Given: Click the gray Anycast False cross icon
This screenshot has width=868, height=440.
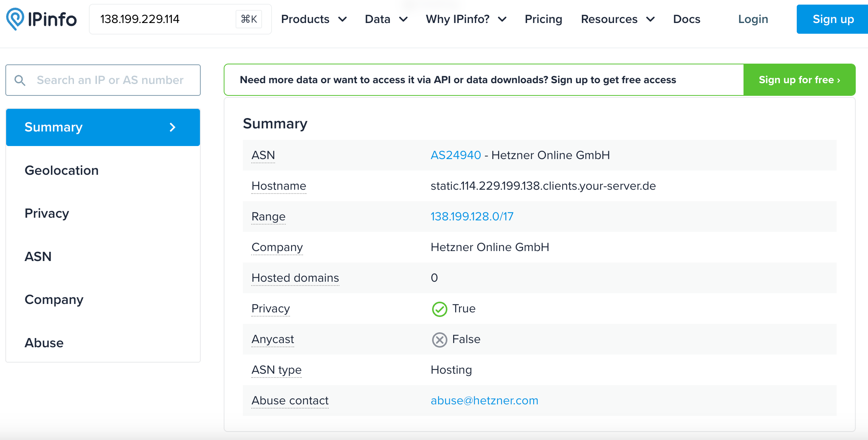Looking at the screenshot, I should pos(439,340).
